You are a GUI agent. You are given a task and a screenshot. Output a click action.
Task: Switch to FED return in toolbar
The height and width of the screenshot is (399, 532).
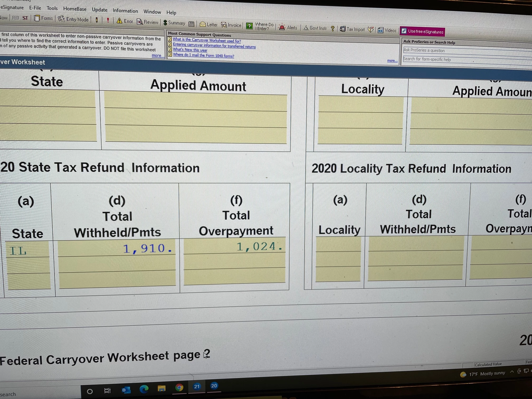click(16, 18)
